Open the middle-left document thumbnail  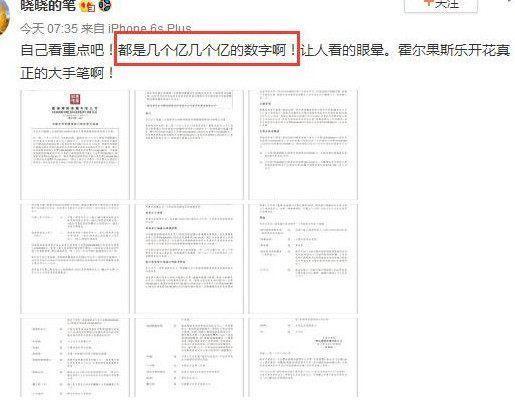point(75,259)
